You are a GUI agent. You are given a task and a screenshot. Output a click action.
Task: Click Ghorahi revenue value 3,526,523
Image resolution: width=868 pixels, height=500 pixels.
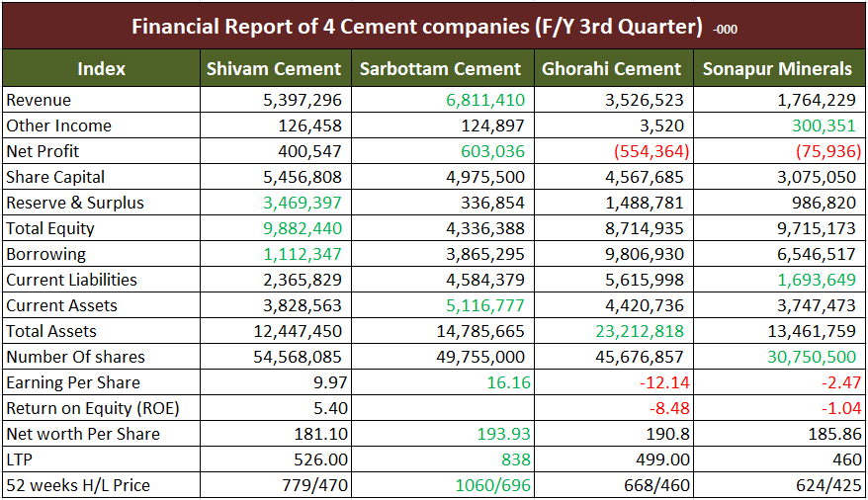pyautogui.click(x=645, y=100)
